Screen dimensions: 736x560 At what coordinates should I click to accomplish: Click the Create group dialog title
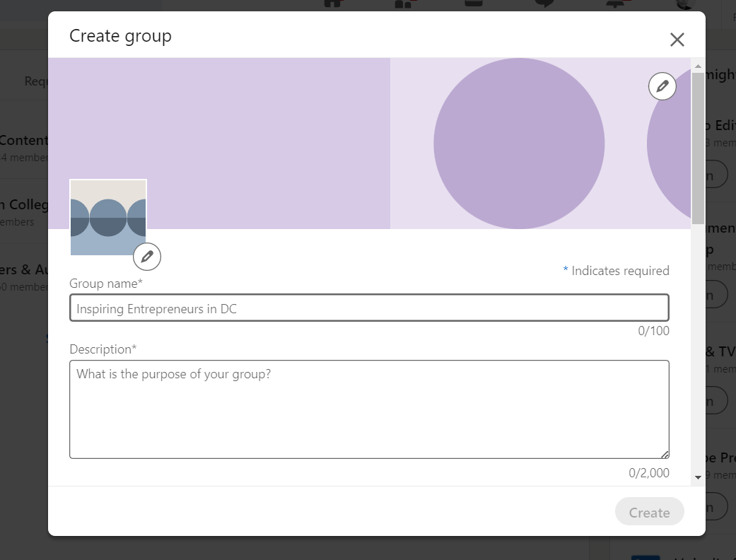tap(120, 36)
